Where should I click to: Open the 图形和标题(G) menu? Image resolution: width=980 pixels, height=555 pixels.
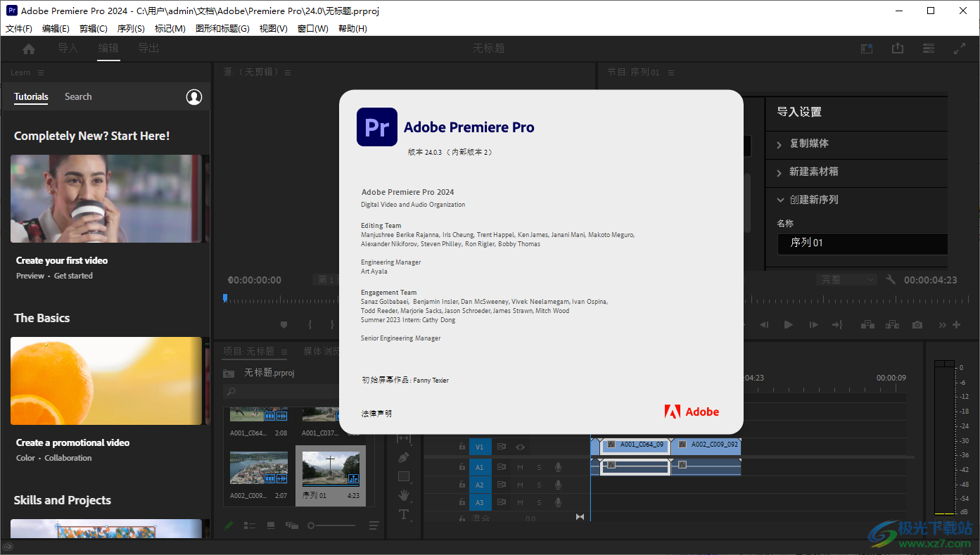(222, 29)
